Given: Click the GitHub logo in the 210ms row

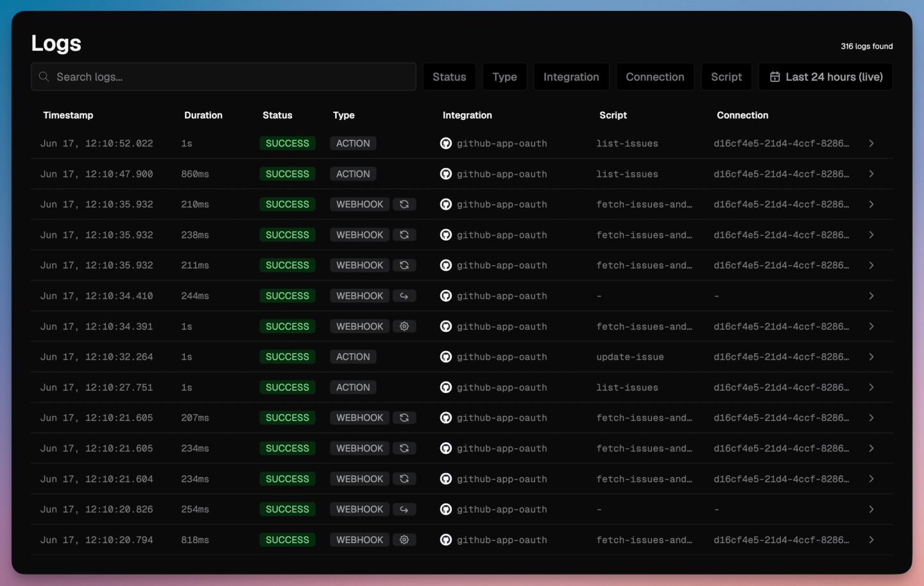Looking at the screenshot, I should click(x=446, y=204).
